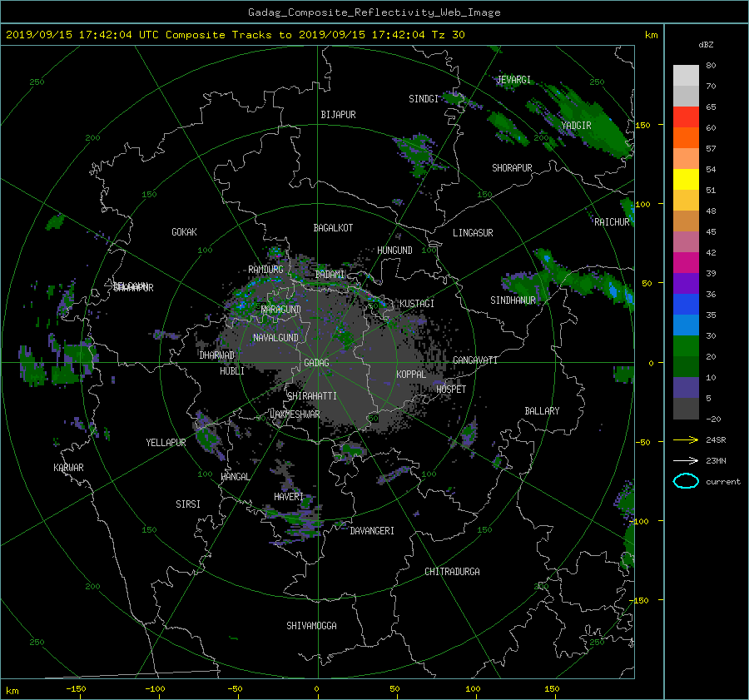The height and width of the screenshot is (700, 749).
Task: Click the HUBLI city label
Action: point(231,371)
